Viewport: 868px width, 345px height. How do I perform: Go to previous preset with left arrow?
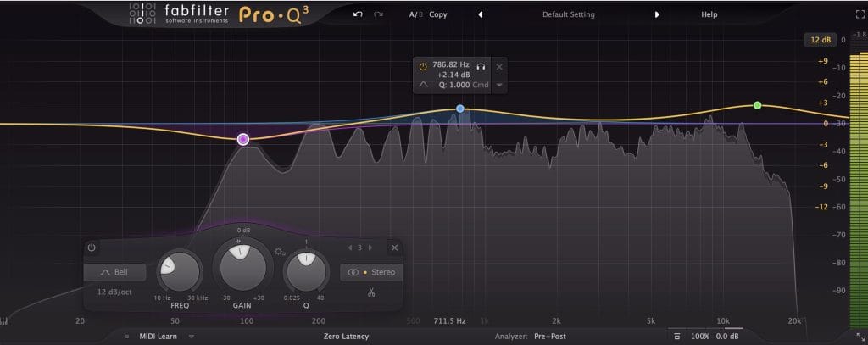click(481, 14)
